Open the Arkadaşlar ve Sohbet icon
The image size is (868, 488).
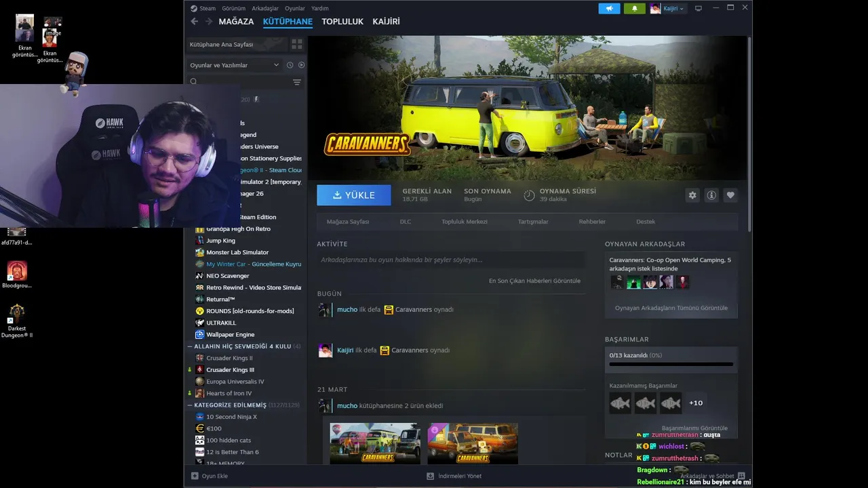(x=741, y=476)
